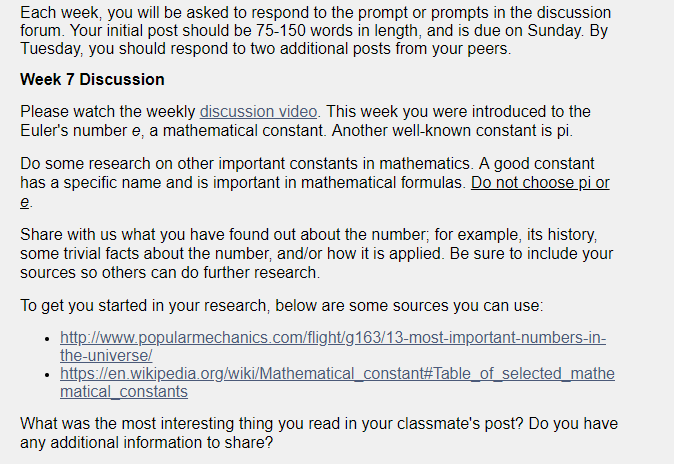Click the bullet before the wikipedia URL
This screenshot has height=464, width=674.
(47, 375)
